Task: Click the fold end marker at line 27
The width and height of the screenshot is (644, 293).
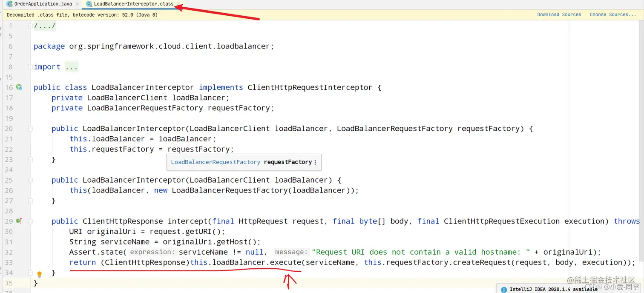Action: (x=30, y=201)
